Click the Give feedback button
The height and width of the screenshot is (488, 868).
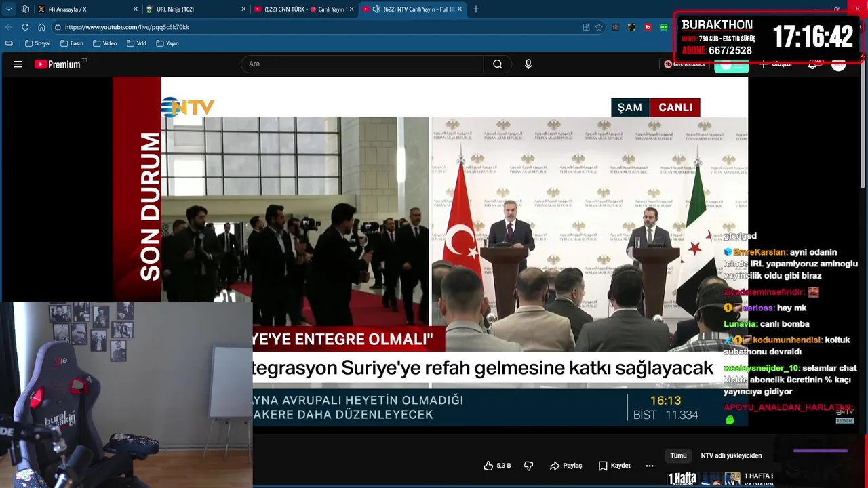684,64
